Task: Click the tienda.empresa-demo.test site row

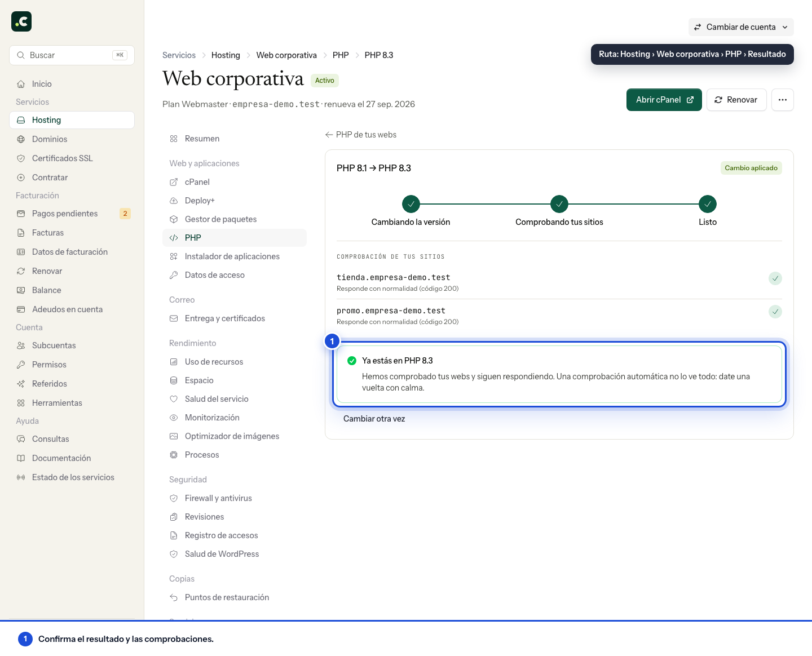Action: [x=559, y=282]
